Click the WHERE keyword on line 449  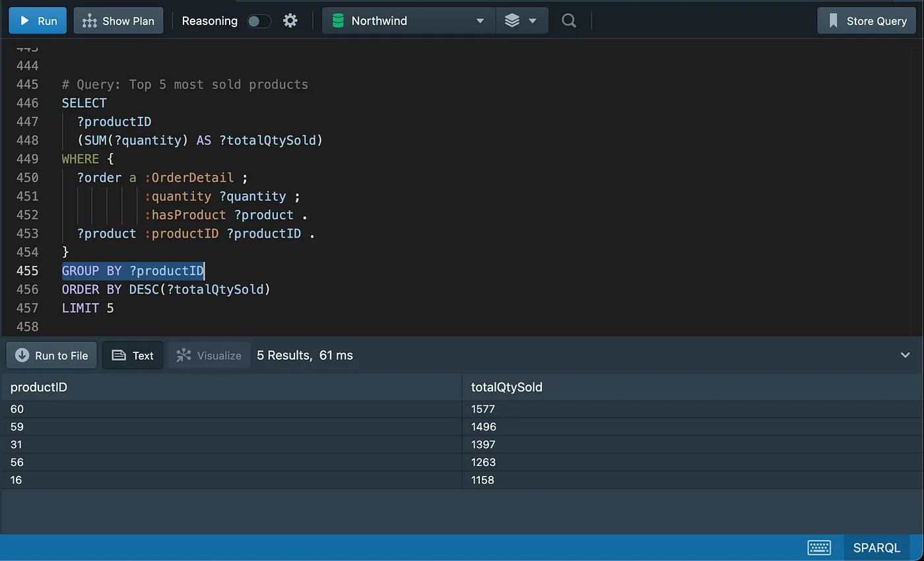[x=80, y=159]
